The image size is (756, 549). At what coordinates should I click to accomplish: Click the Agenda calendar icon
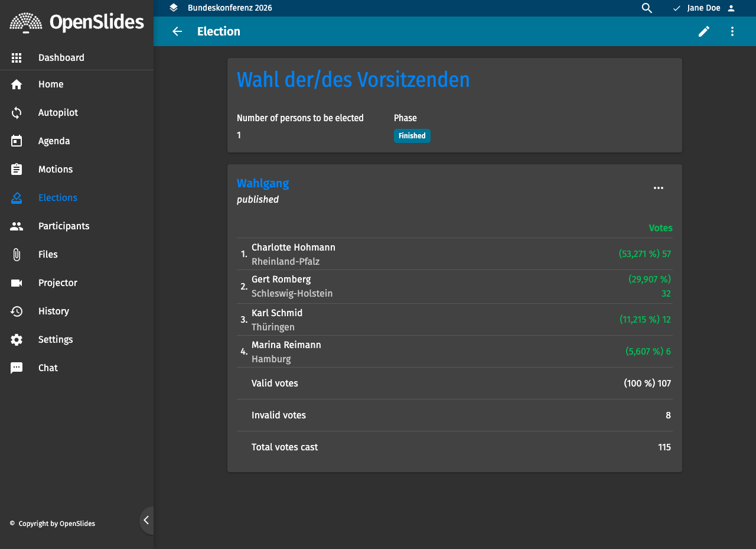(17, 141)
